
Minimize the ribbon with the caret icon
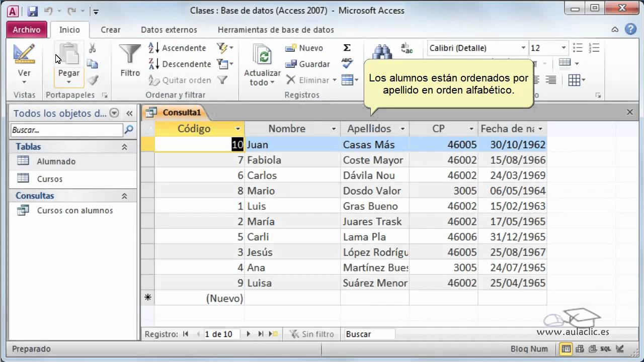tap(615, 30)
